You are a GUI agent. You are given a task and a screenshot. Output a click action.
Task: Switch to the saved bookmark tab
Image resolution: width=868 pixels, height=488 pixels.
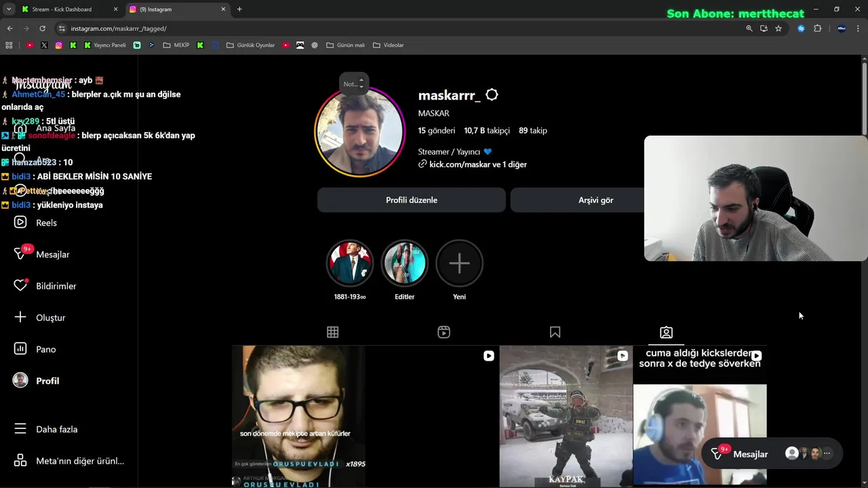pyautogui.click(x=555, y=332)
